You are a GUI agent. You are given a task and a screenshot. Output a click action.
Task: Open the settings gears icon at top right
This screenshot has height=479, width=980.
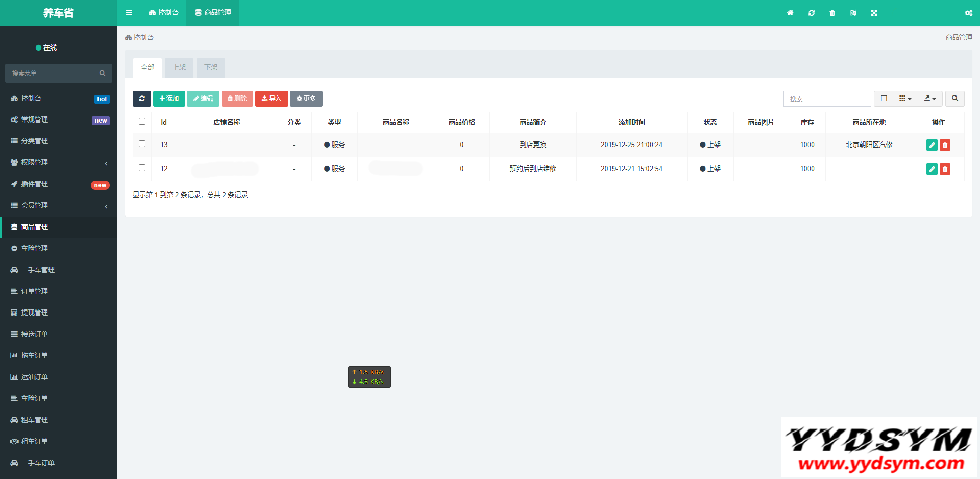(968, 13)
